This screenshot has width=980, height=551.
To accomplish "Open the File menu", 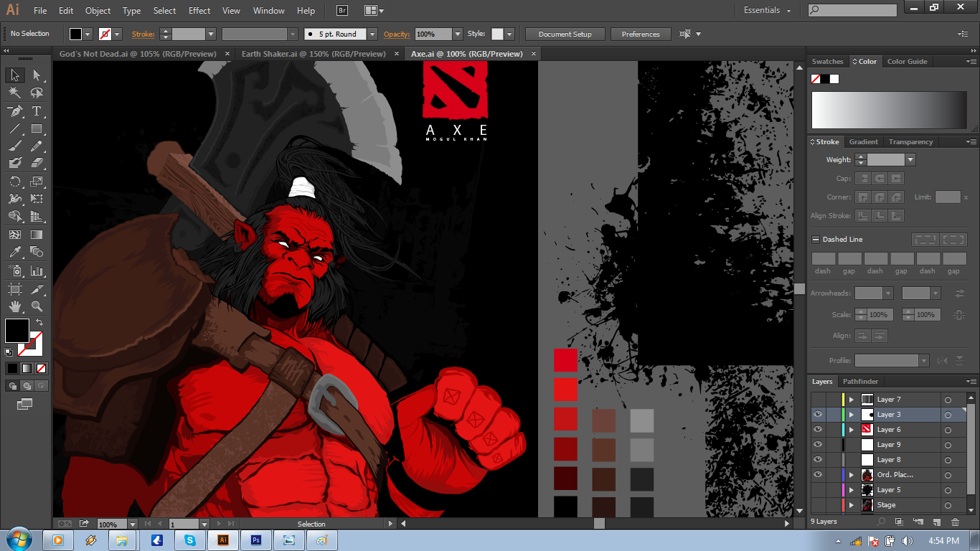I will 40,11.
